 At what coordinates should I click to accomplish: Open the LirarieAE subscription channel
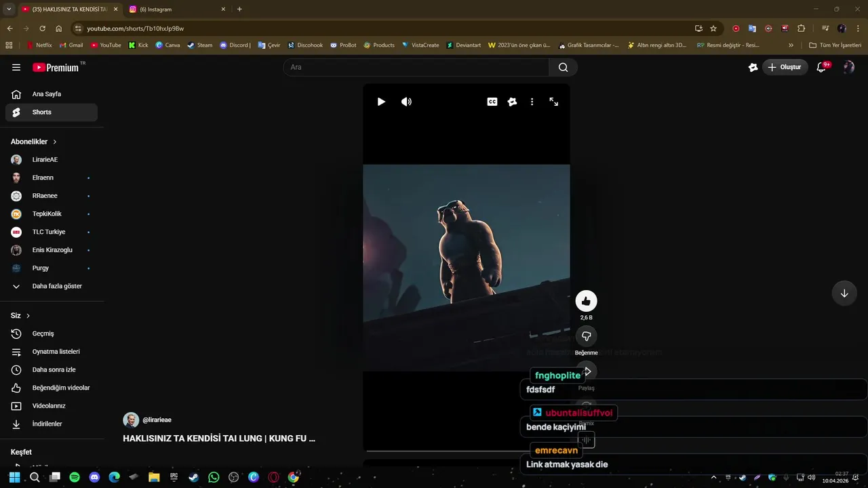[x=52, y=160]
